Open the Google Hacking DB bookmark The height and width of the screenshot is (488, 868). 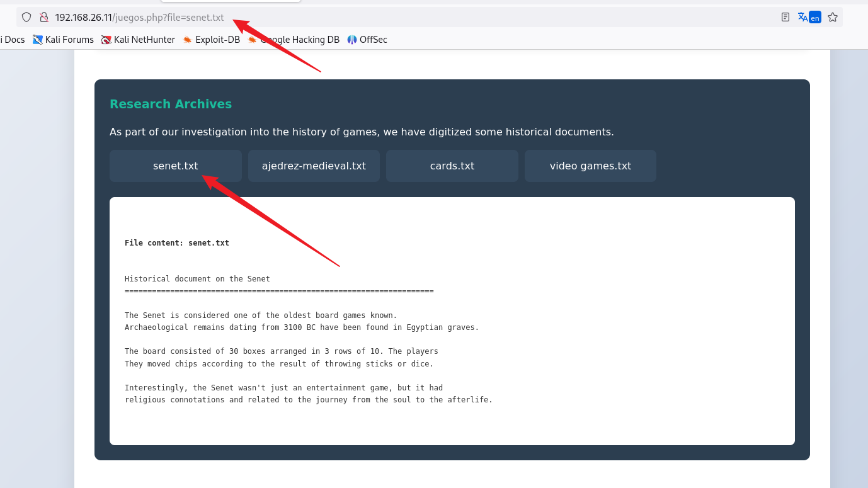pos(294,40)
